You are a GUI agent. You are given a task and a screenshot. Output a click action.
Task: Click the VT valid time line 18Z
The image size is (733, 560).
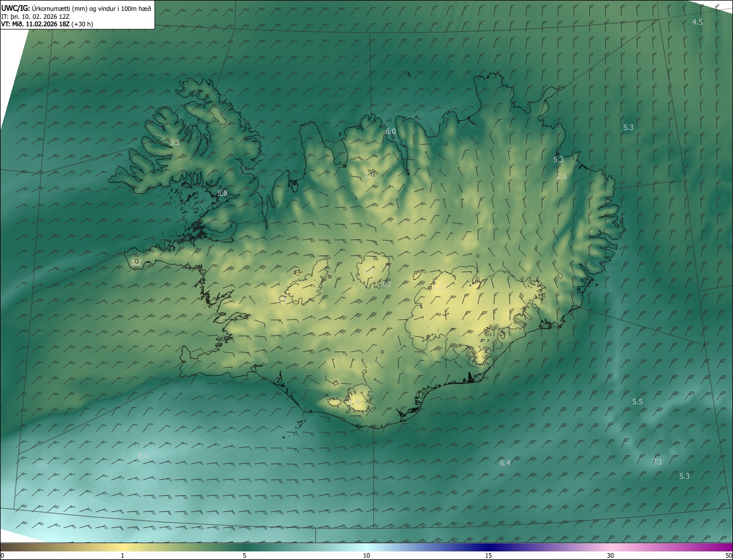click(x=47, y=24)
